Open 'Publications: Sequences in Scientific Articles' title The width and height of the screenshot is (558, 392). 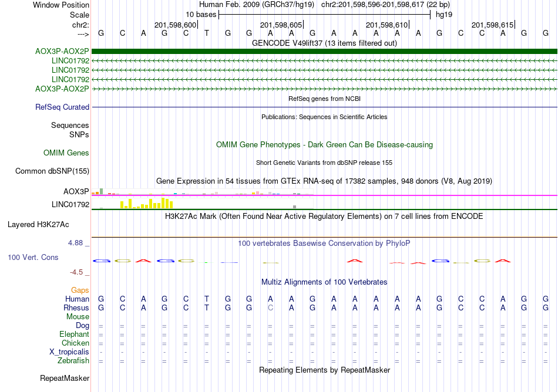(324, 117)
